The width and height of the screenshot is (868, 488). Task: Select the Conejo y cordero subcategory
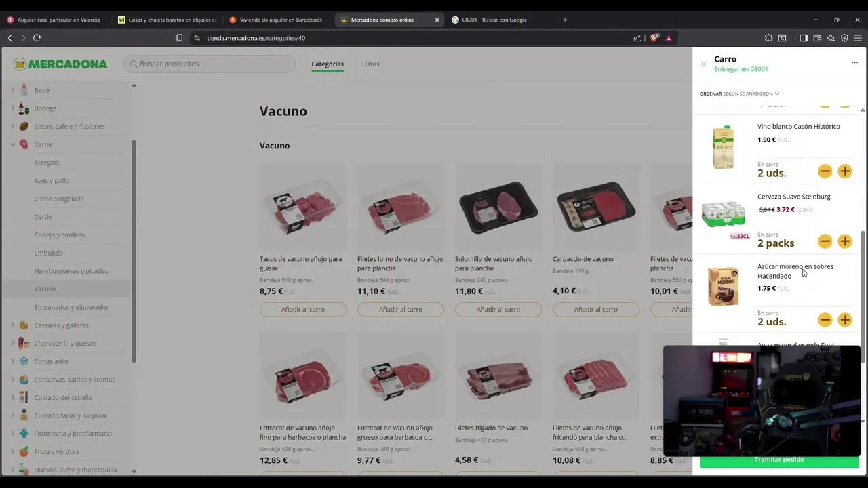(60, 235)
